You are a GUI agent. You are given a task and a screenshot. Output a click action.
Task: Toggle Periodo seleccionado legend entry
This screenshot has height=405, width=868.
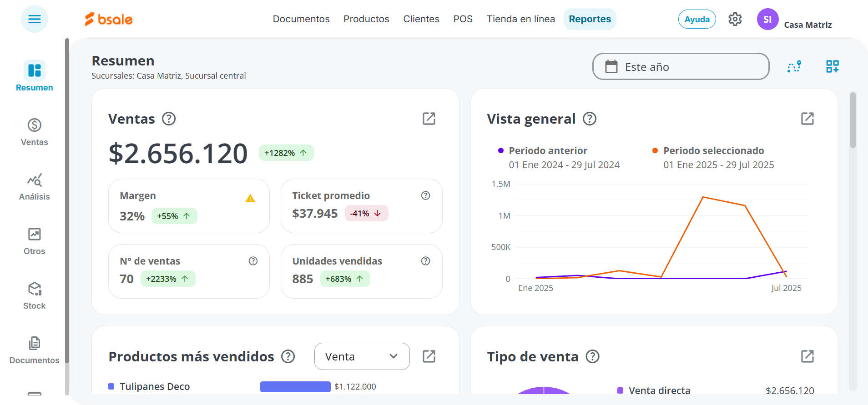point(713,157)
